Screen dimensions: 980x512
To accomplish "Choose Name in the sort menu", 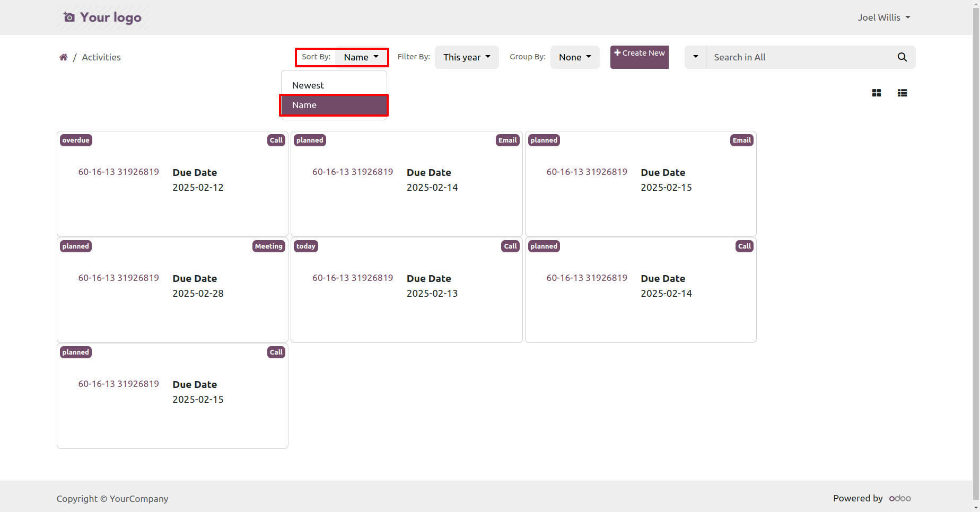I will (334, 105).
